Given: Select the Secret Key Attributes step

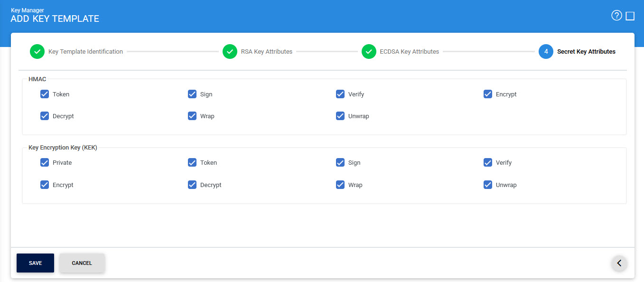Looking at the screenshot, I should coord(586,52).
